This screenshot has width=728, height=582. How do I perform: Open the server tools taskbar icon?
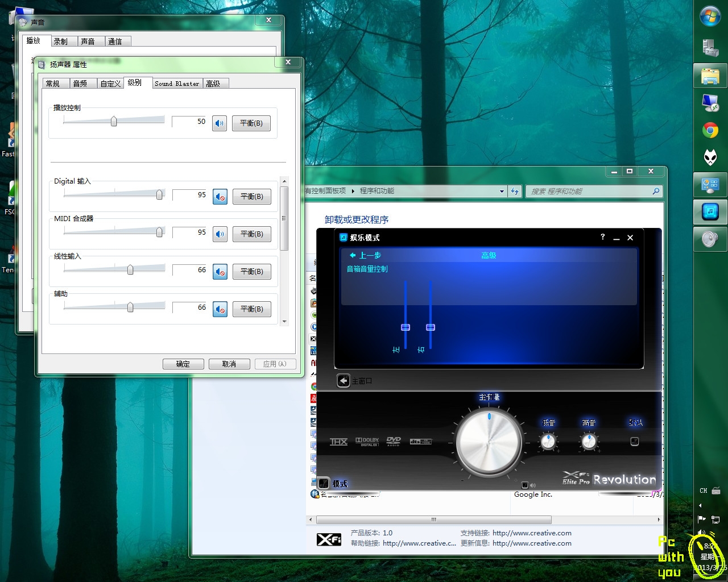pyautogui.click(x=710, y=48)
